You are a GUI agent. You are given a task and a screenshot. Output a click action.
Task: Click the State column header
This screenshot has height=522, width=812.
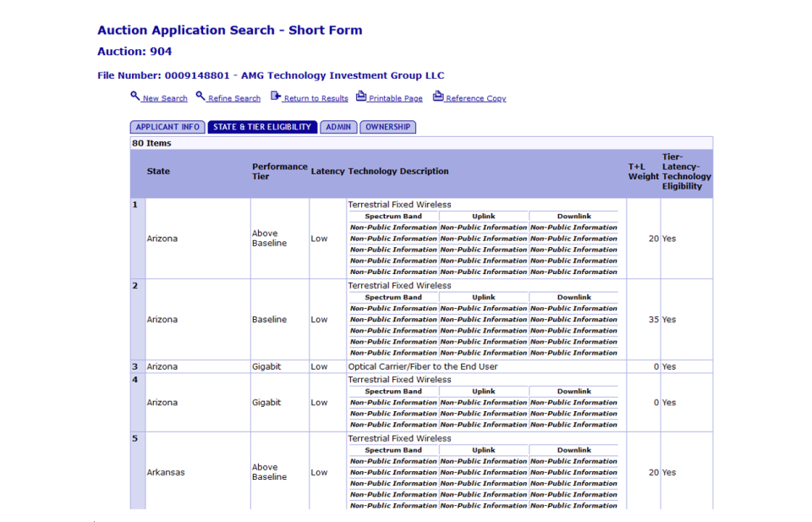(158, 172)
